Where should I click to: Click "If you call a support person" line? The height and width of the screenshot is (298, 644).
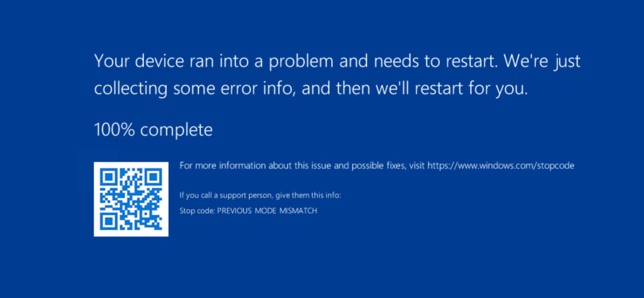tap(226, 194)
